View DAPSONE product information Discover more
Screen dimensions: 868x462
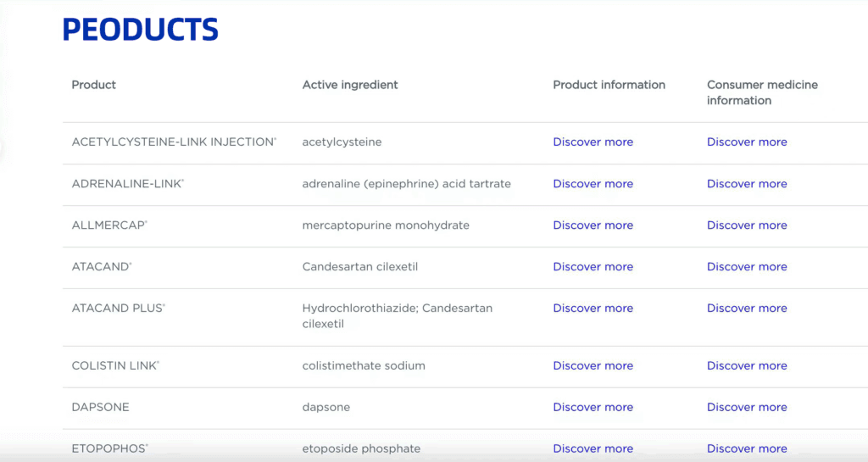[x=593, y=408]
